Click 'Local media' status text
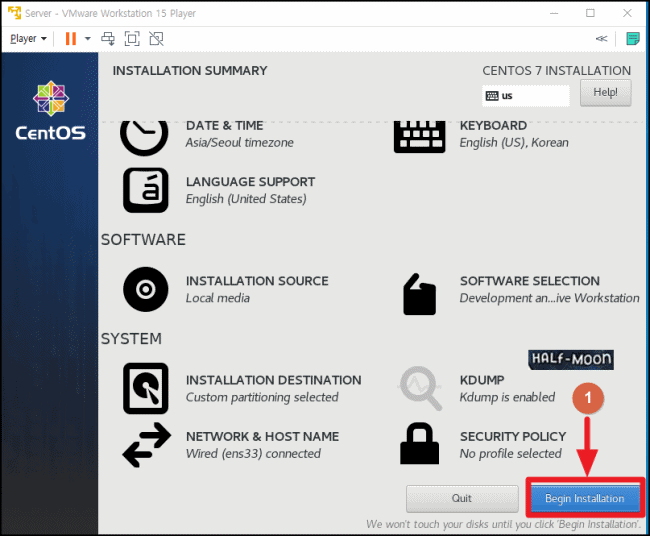 218,298
